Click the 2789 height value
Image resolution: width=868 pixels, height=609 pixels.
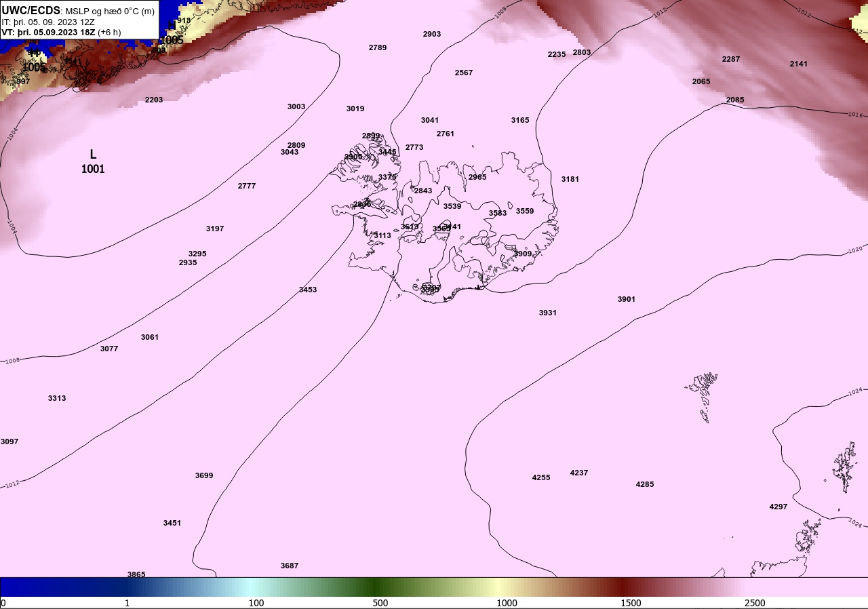(x=378, y=47)
